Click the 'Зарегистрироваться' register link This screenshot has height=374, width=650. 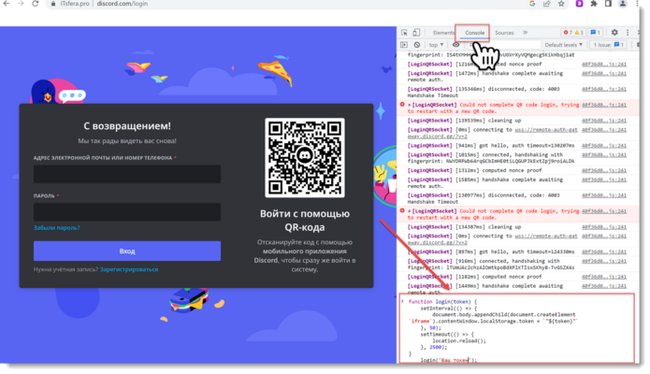[129, 270]
